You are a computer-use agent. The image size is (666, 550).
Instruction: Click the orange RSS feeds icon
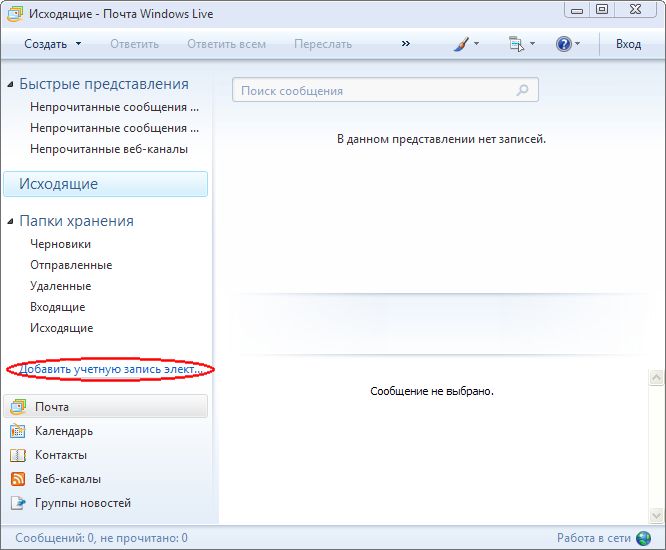pos(18,479)
